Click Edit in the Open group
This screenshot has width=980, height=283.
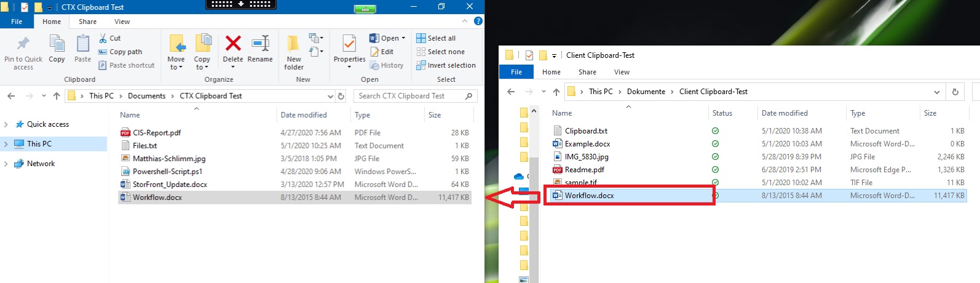pyautogui.click(x=382, y=52)
